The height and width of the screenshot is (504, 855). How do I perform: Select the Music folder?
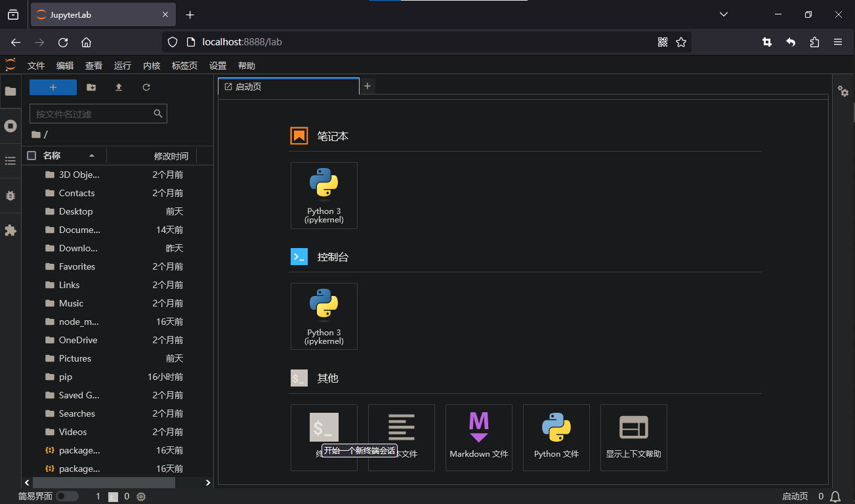coord(117,303)
